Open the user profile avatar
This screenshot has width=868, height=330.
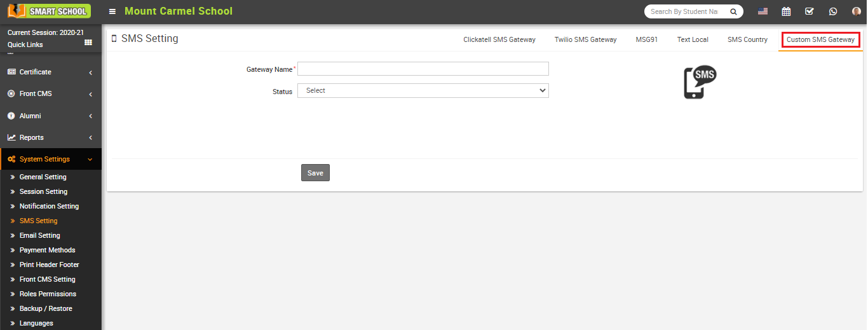[856, 11]
